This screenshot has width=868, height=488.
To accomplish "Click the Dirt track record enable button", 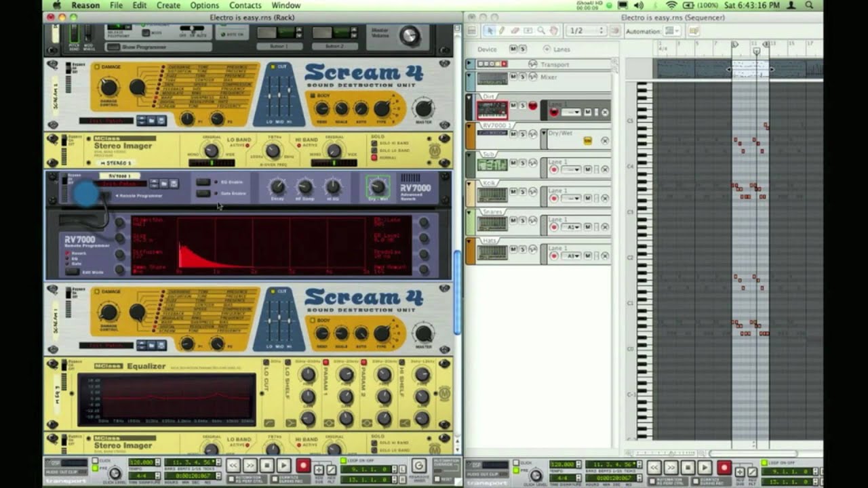I will click(x=532, y=106).
